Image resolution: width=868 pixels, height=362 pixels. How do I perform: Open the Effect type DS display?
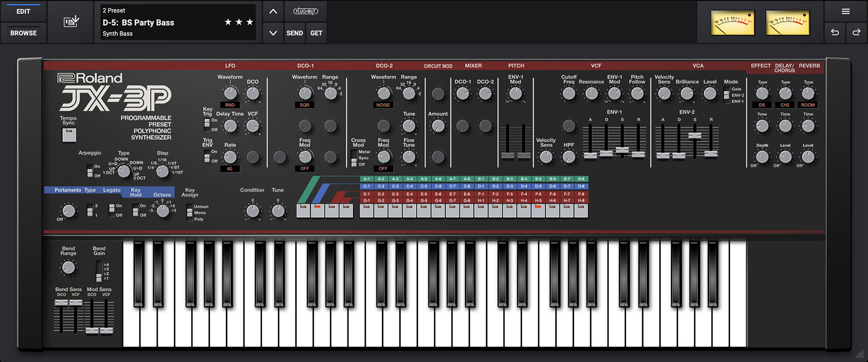click(762, 105)
